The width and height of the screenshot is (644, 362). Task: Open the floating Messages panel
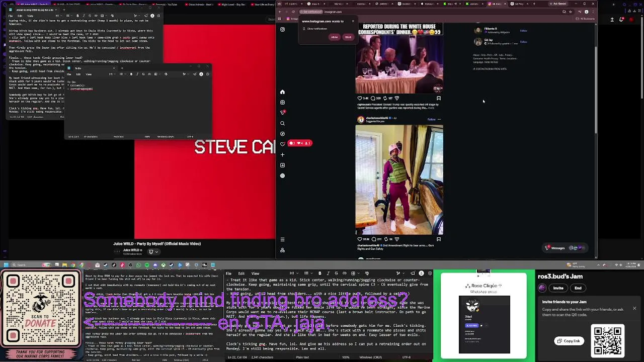(565, 248)
